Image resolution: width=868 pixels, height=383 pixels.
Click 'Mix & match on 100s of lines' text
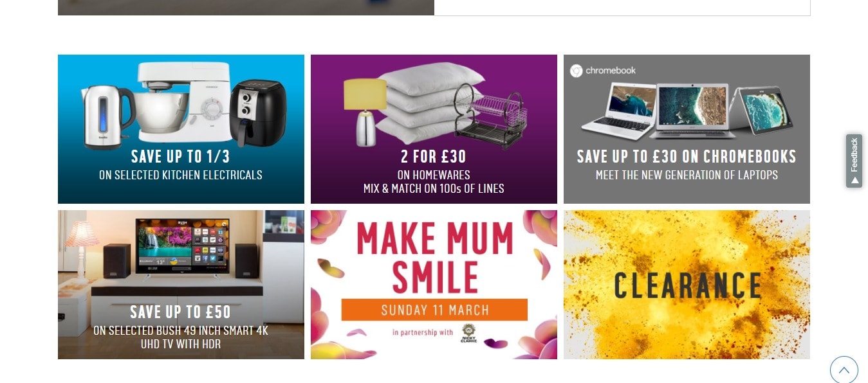click(434, 188)
